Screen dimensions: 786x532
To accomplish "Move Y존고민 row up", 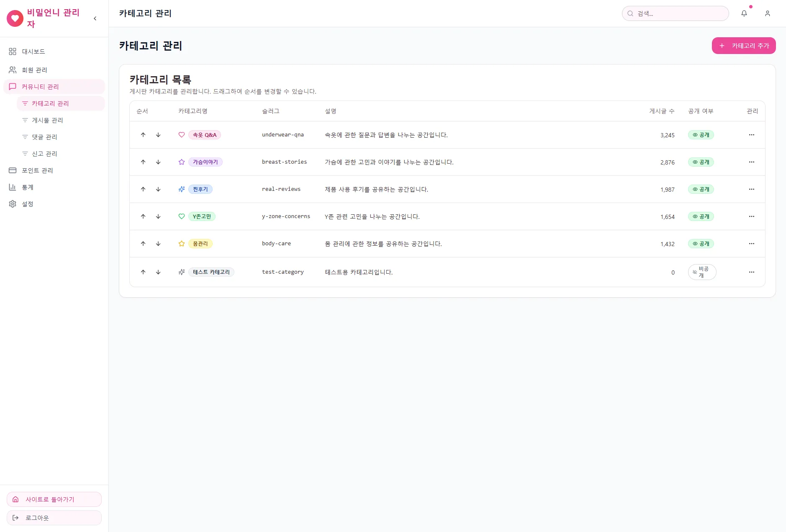I will (143, 216).
